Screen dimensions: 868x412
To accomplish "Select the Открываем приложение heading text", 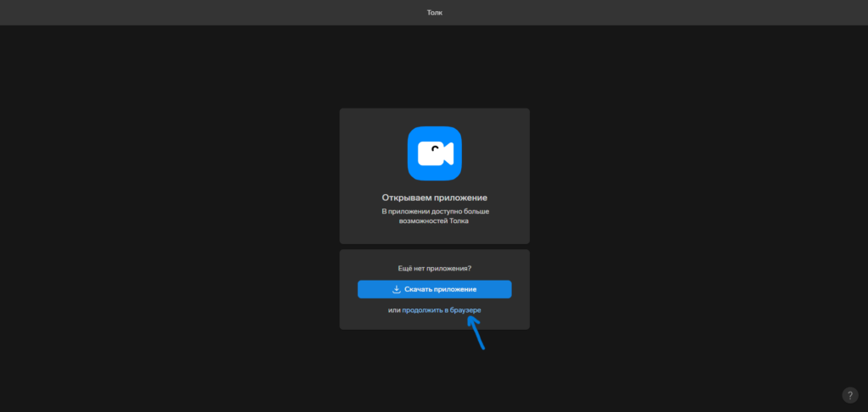I will (x=435, y=198).
